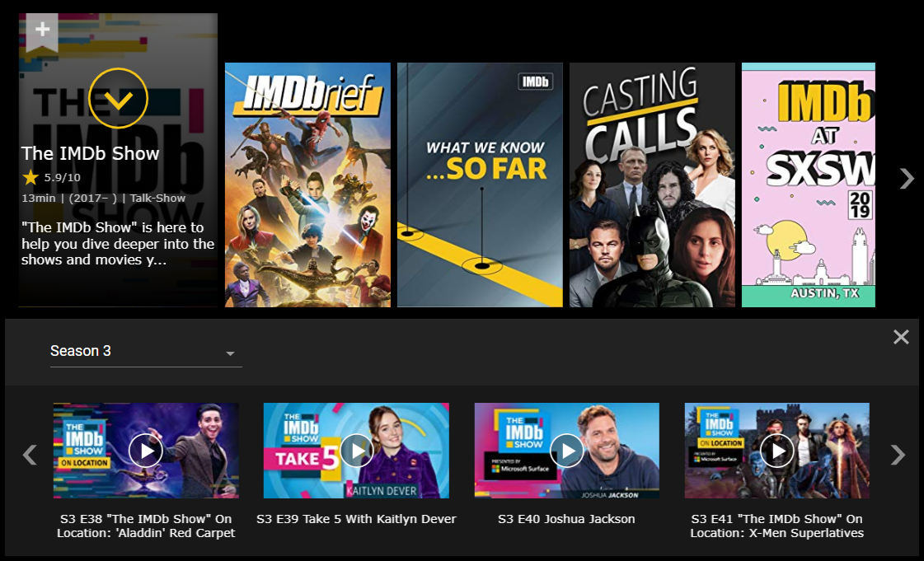Go to previous episodes arrow
The width and height of the screenshot is (924, 561).
pyautogui.click(x=30, y=455)
